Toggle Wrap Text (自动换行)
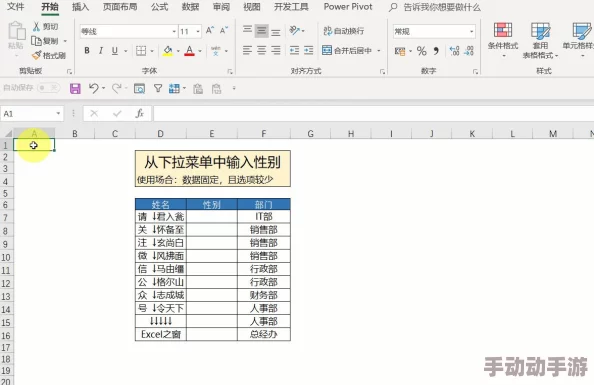The width and height of the screenshot is (594, 385). tap(344, 31)
